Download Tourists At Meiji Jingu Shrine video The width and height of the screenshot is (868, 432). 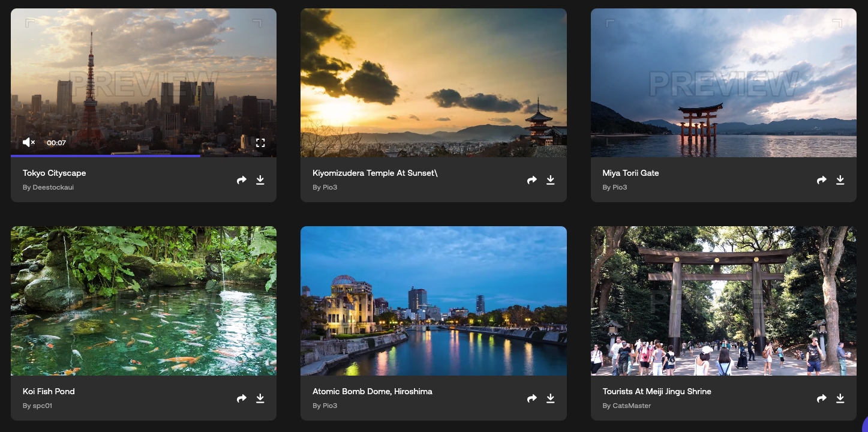coord(840,398)
